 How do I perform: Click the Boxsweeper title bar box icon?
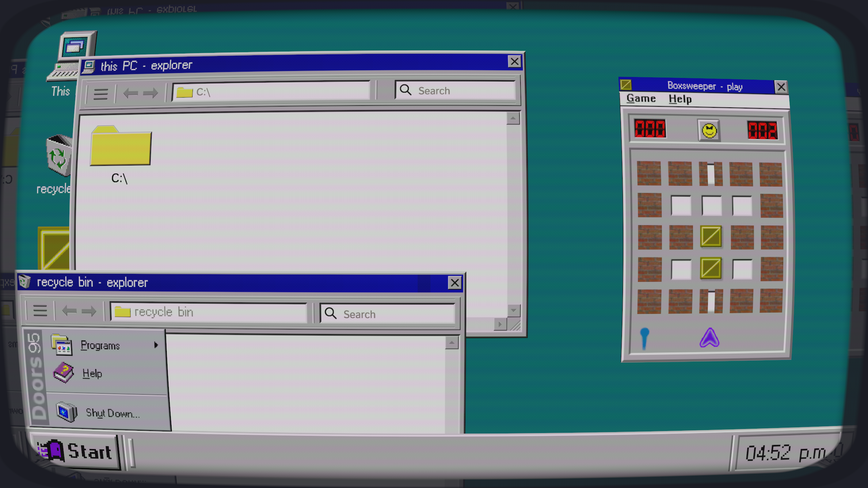tap(626, 84)
